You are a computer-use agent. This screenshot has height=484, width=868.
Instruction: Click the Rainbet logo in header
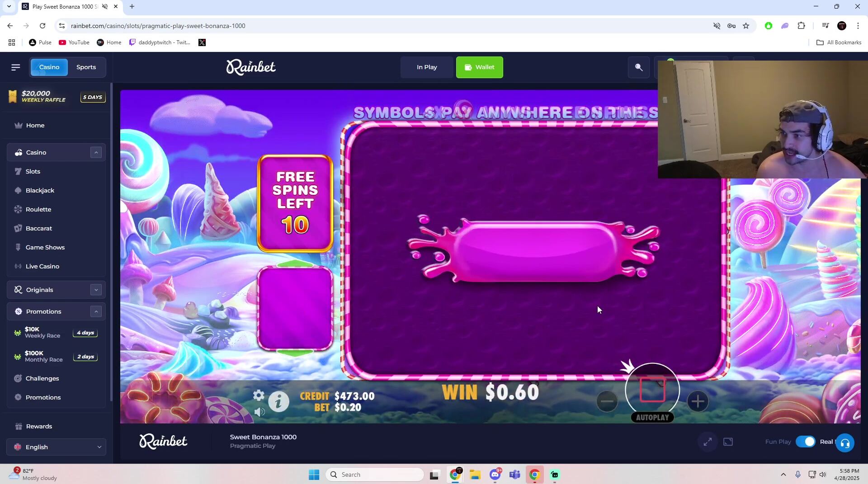(x=251, y=67)
